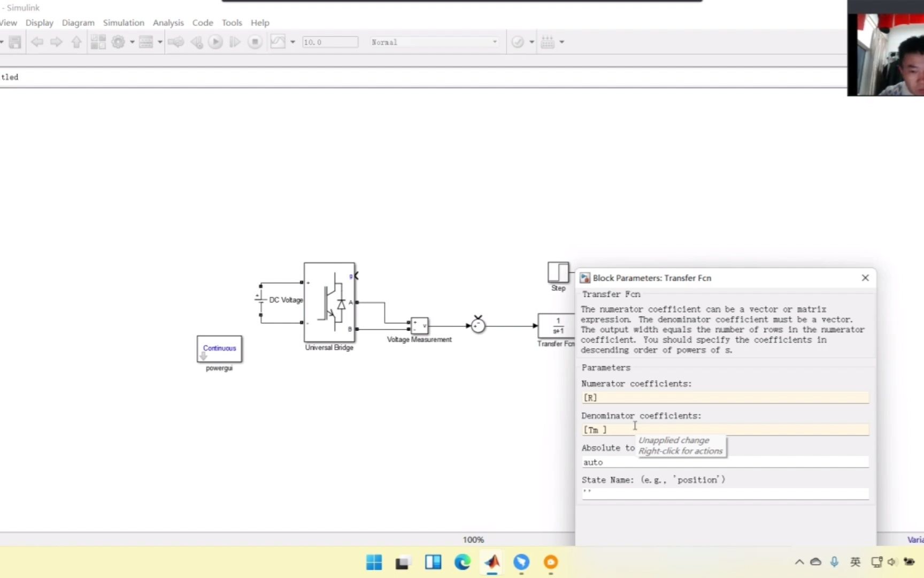This screenshot has width=924, height=578.
Task: Open Model Configuration Parameters gear icon
Action: [118, 42]
